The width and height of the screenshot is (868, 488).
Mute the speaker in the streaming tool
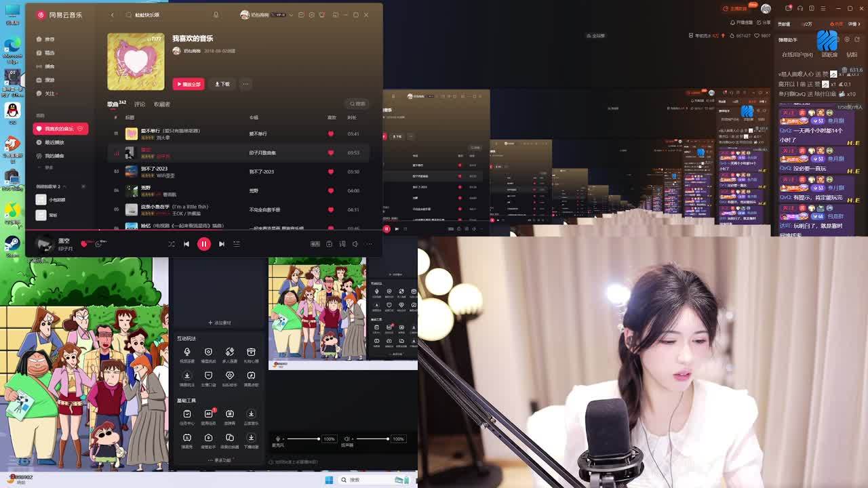coord(347,439)
